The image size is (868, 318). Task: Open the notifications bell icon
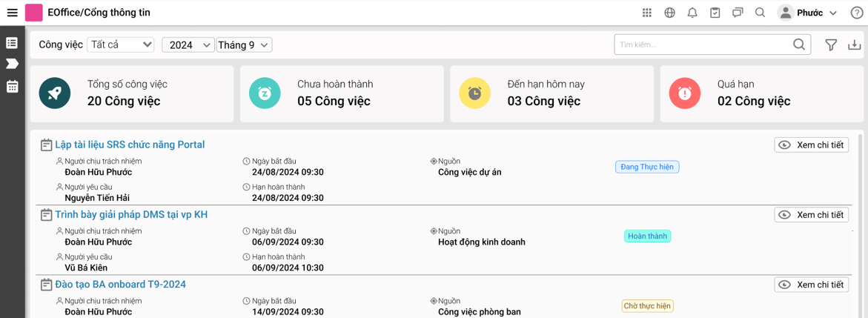click(692, 13)
